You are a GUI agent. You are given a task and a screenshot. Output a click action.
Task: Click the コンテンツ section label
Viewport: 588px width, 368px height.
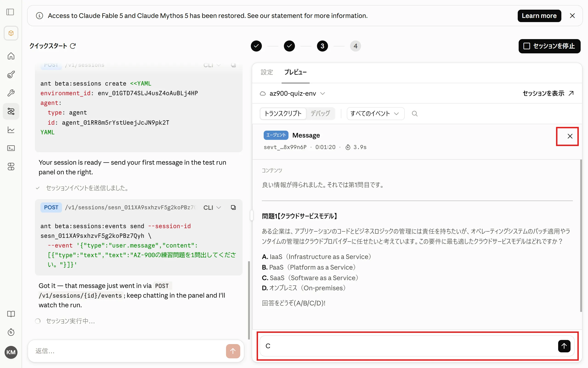(x=272, y=170)
